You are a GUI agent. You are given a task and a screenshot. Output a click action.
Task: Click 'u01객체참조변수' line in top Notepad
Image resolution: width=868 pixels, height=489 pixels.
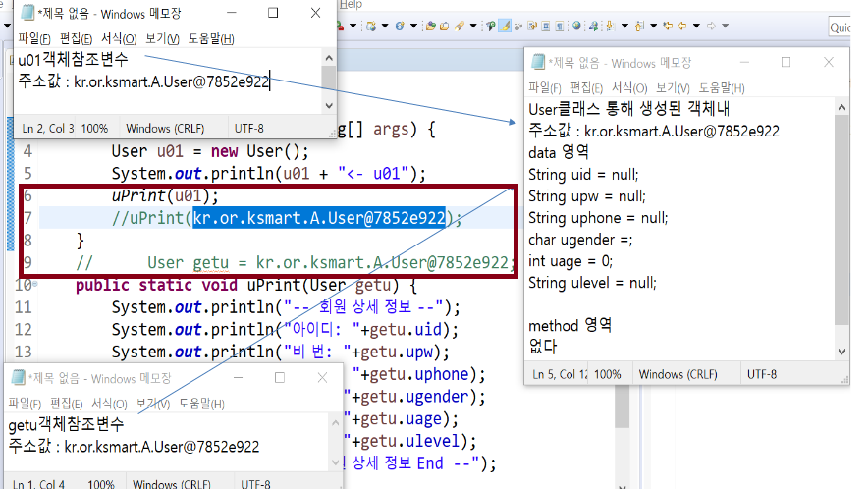pos(73,59)
